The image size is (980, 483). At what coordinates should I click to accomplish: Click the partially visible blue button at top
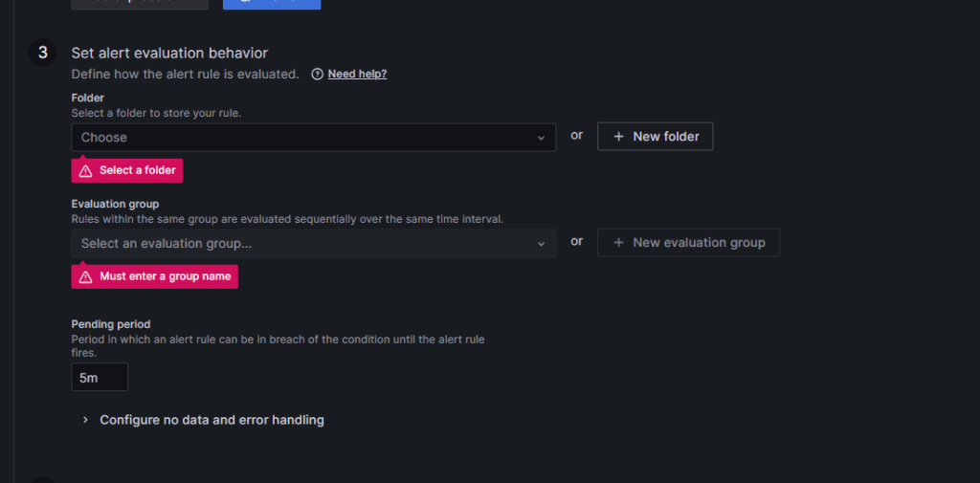272,4
